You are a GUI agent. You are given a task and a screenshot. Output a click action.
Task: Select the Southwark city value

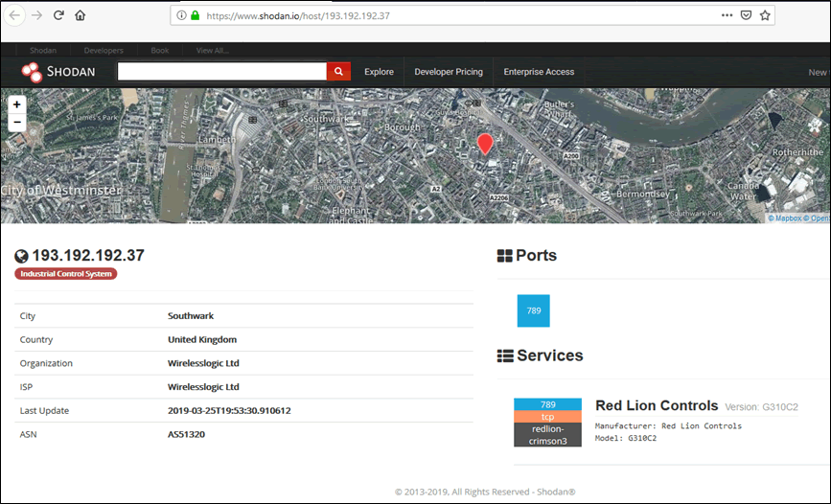point(191,316)
